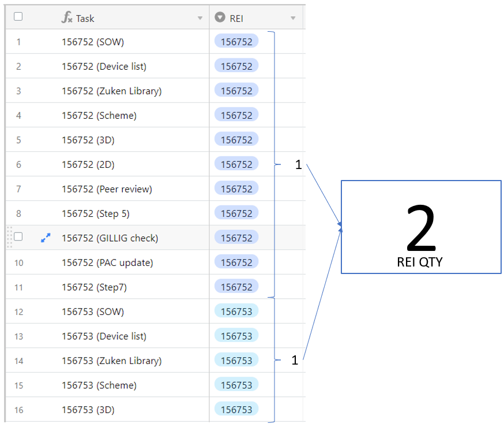Click the REI tag in the SOW row 1
The image size is (504, 424).
click(x=236, y=41)
